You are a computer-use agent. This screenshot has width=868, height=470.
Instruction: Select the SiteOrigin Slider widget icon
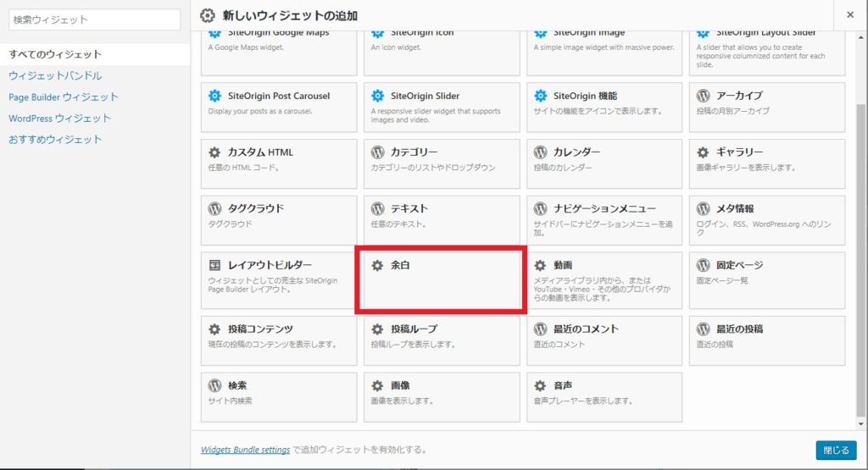tap(377, 96)
